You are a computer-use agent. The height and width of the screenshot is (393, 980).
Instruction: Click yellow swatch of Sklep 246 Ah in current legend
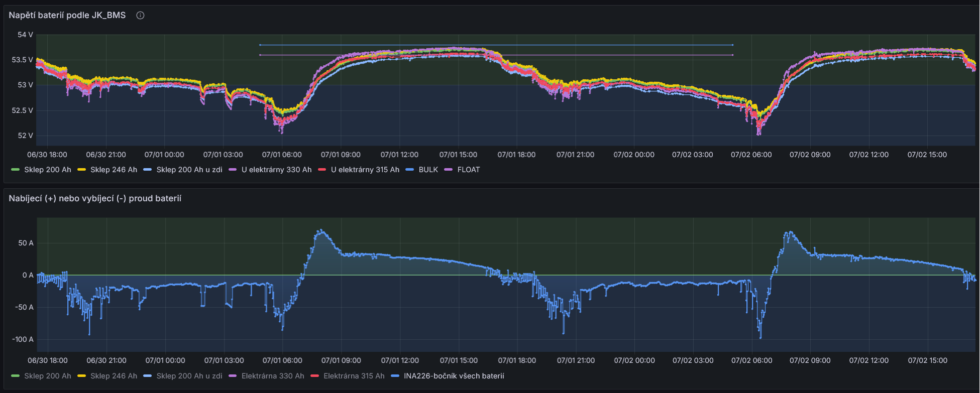tap(81, 376)
